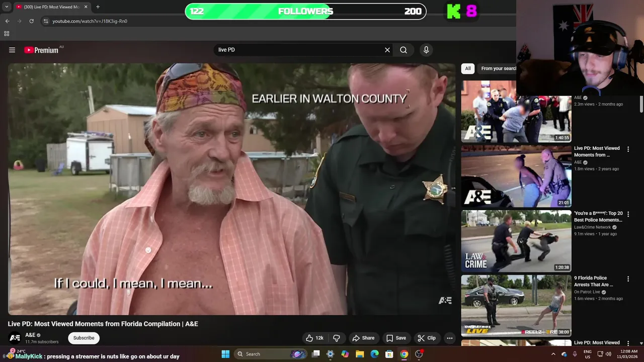Show hidden system tray icons
Screen dimensions: 644x362
[x=553, y=354]
